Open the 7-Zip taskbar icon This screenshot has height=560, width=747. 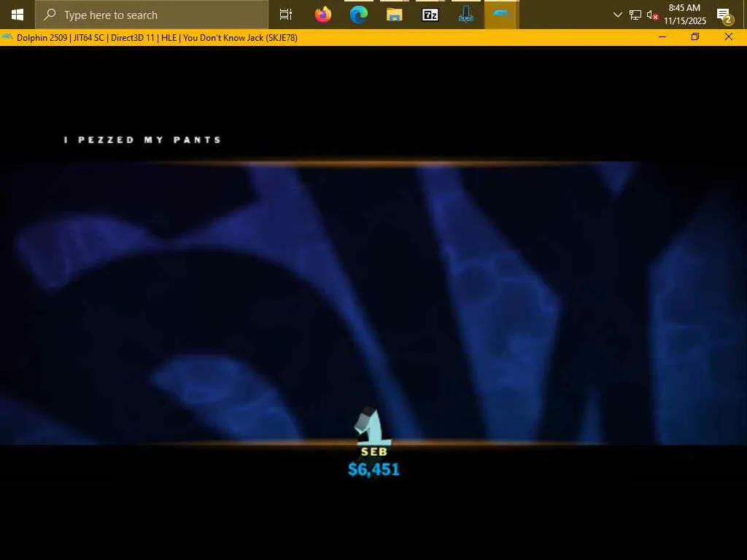pos(430,15)
